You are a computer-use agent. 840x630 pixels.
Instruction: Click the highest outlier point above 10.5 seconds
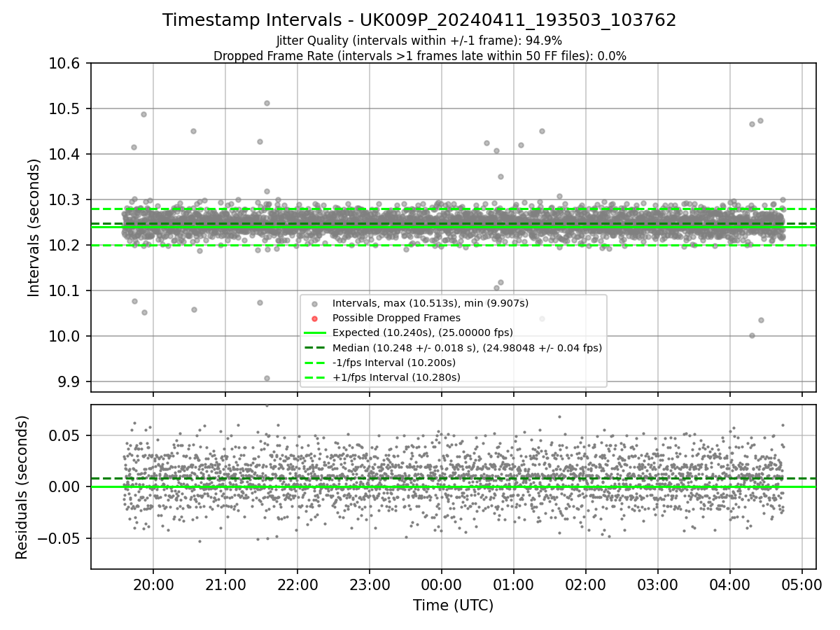click(267, 103)
